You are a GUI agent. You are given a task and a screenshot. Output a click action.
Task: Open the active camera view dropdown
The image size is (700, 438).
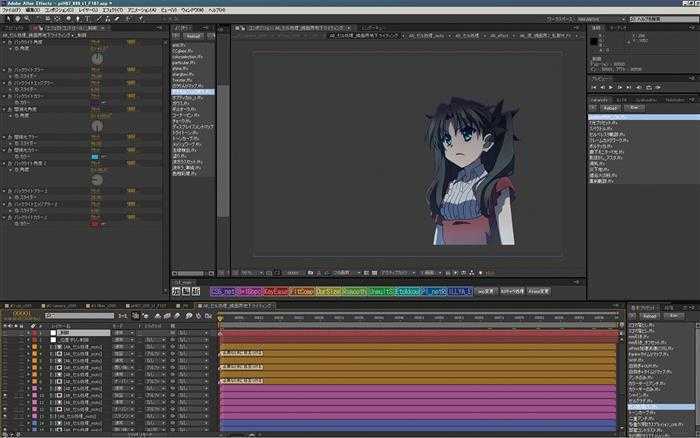pyautogui.click(x=397, y=272)
